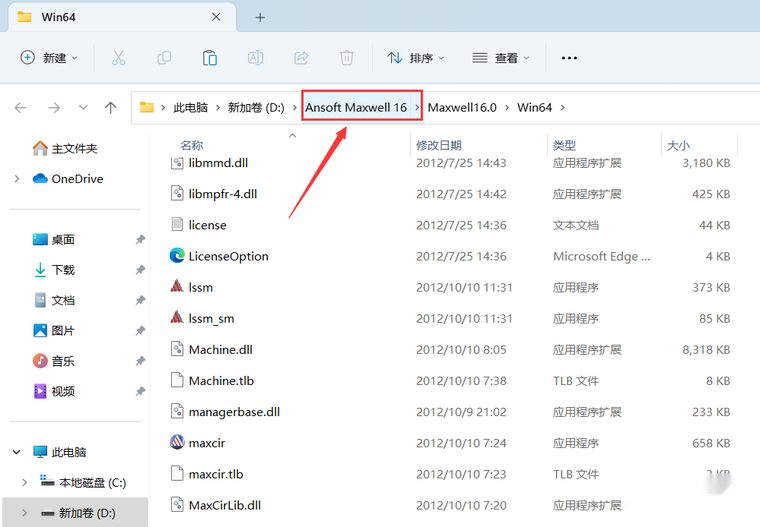Viewport: 760px width, 527px height.
Task: Open Documents (文档) quick access
Action: click(53, 301)
